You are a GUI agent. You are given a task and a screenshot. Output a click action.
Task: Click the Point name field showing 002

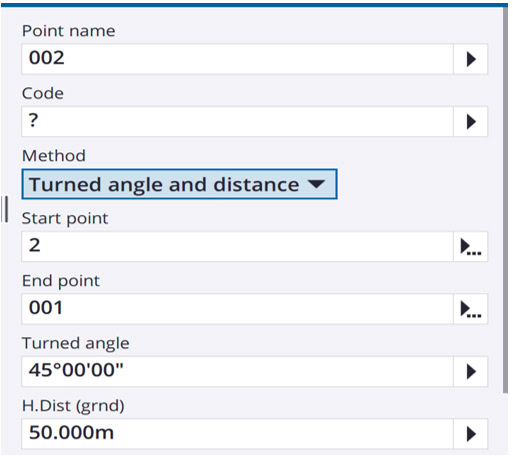(x=239, y=59)
